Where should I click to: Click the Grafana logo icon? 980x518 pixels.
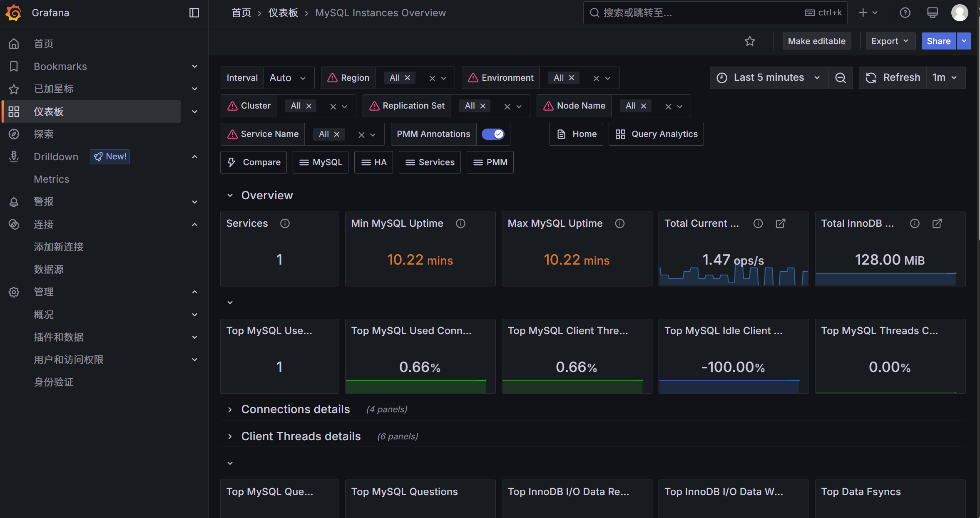pyautogui.click(x=14, y=12)
